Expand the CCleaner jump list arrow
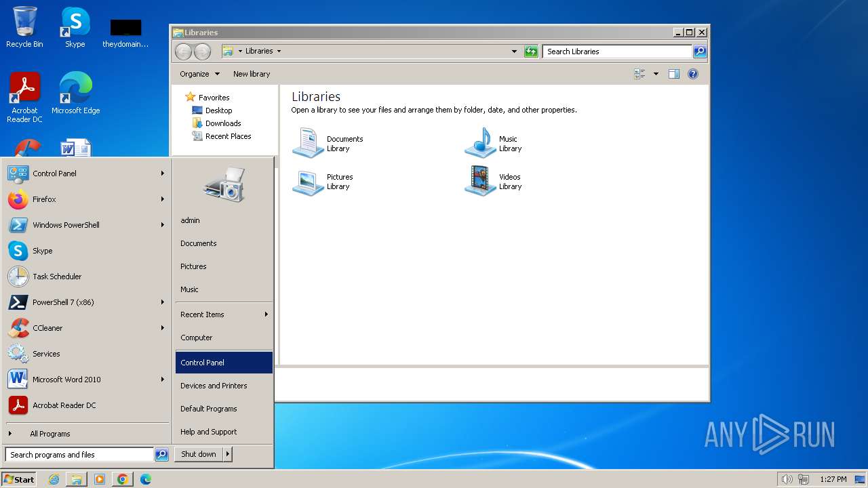Image resolution: width=868 pixels, height=488 pixels. 163,328
